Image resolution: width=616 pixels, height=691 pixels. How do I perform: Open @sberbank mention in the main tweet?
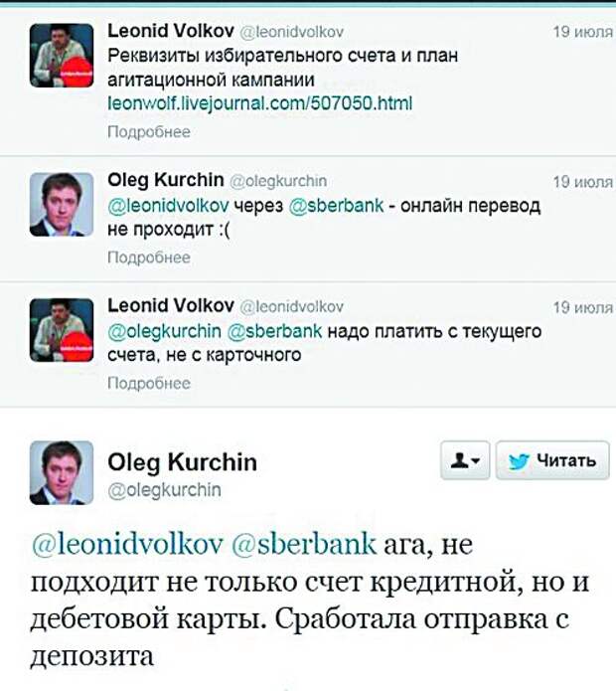coord(304,544)
